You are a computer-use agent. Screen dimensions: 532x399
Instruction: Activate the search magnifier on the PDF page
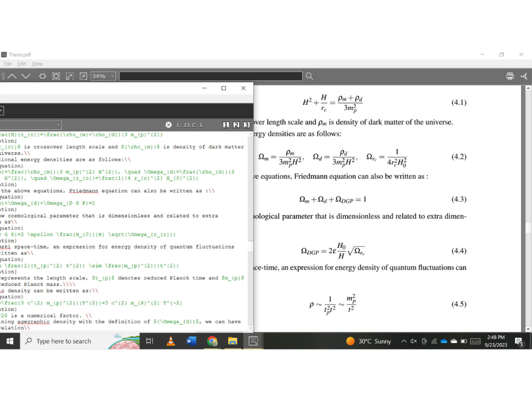tap(309, 76)
